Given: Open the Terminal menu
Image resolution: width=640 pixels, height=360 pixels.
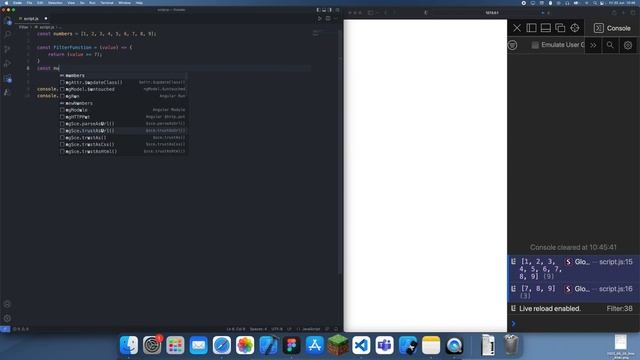Looking at the screenshot, I should pyautogui.click(x=107, y=2).
